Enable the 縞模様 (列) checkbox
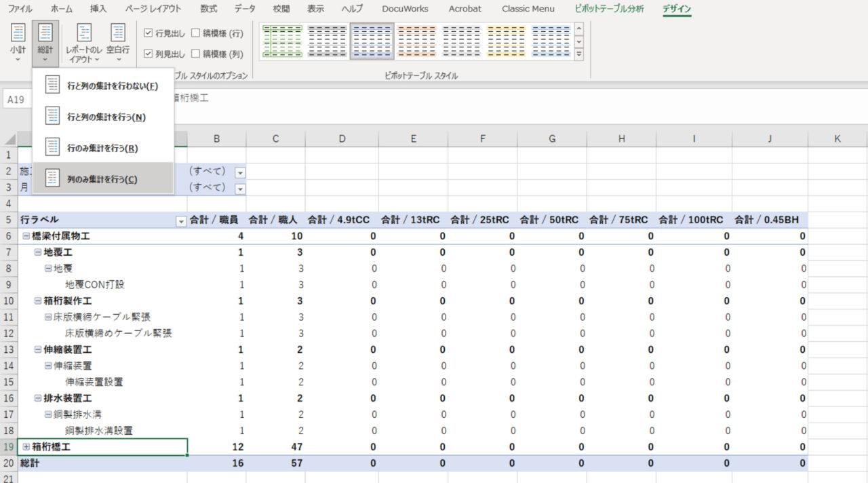 pos(196,54)
